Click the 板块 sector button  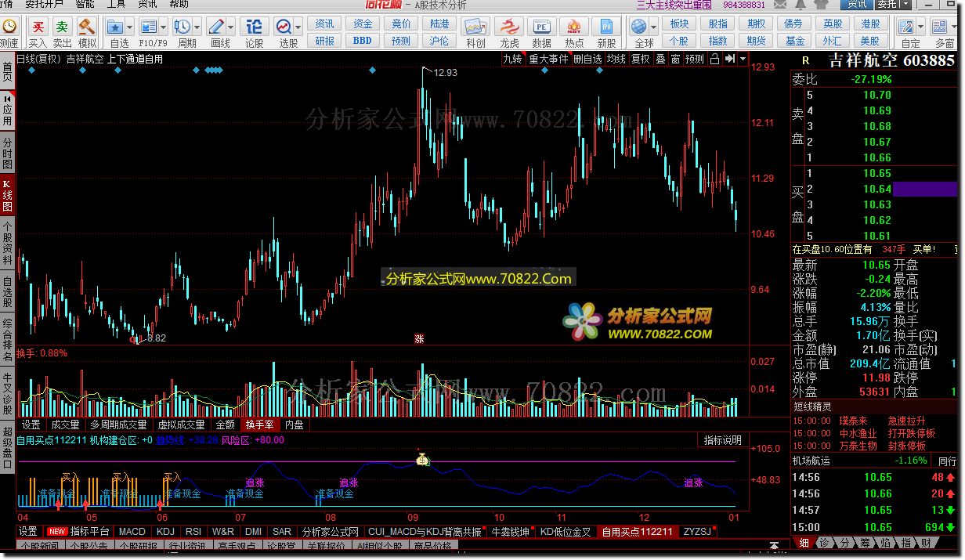point(679,23)
